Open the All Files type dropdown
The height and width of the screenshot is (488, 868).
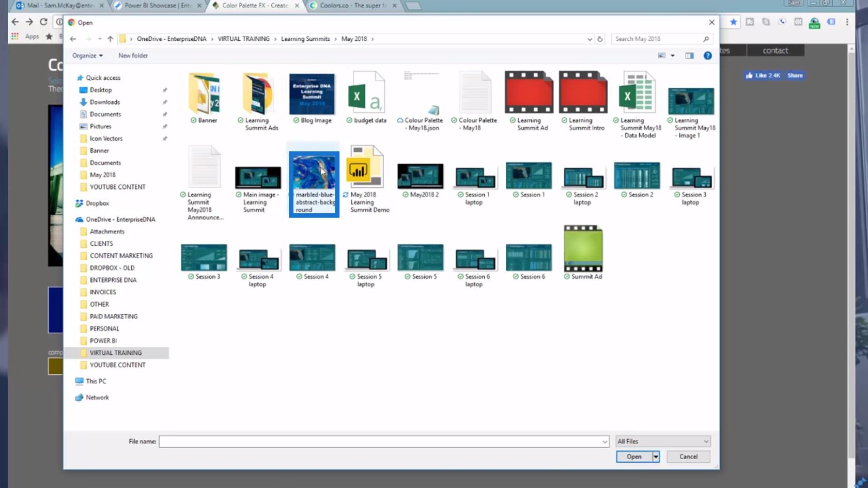(663, 442)
